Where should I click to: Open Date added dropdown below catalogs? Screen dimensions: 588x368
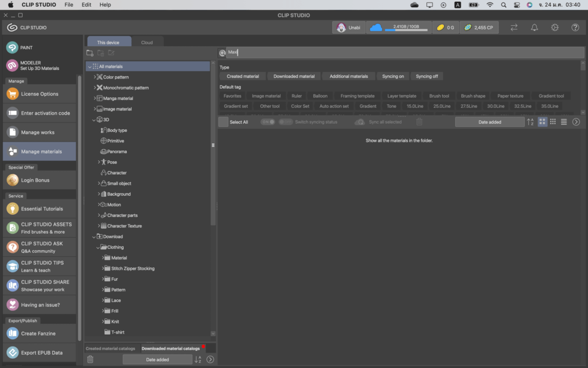157,359
